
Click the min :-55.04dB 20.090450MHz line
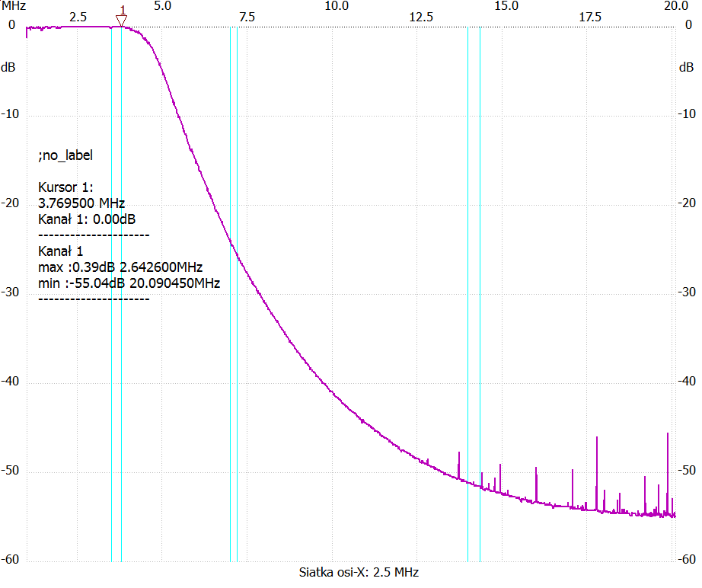point(129,283)
